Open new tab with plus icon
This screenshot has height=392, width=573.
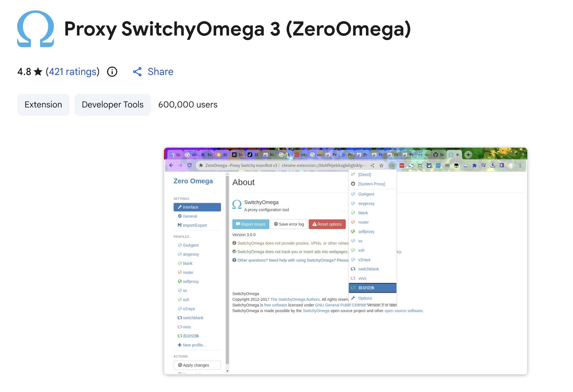click(468, 155)
